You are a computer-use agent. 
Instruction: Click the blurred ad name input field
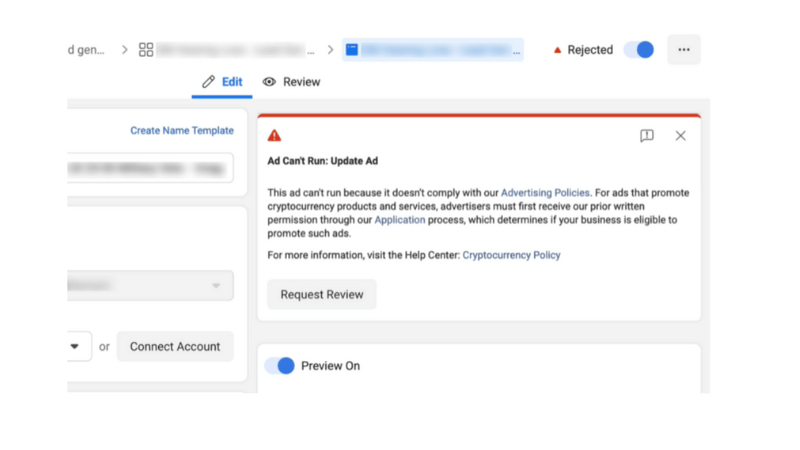point(150,168)
